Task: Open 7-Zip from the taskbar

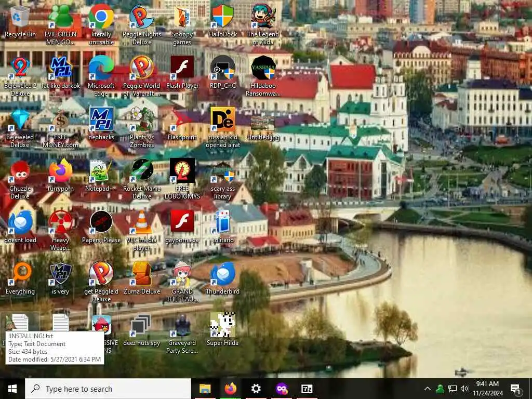Action: 307,389
